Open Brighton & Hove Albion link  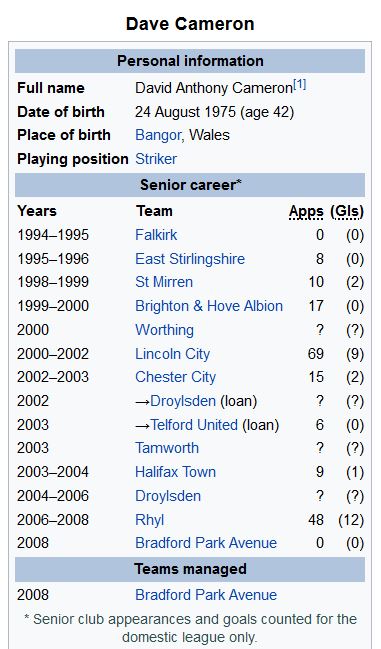pos(209,306)
